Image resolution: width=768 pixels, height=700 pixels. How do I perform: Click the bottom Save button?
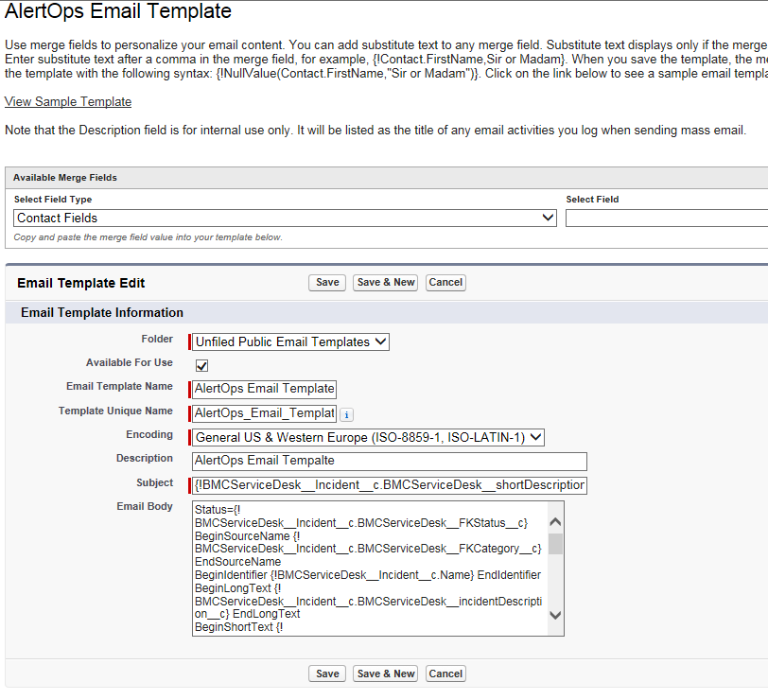[x=326, y=673]
